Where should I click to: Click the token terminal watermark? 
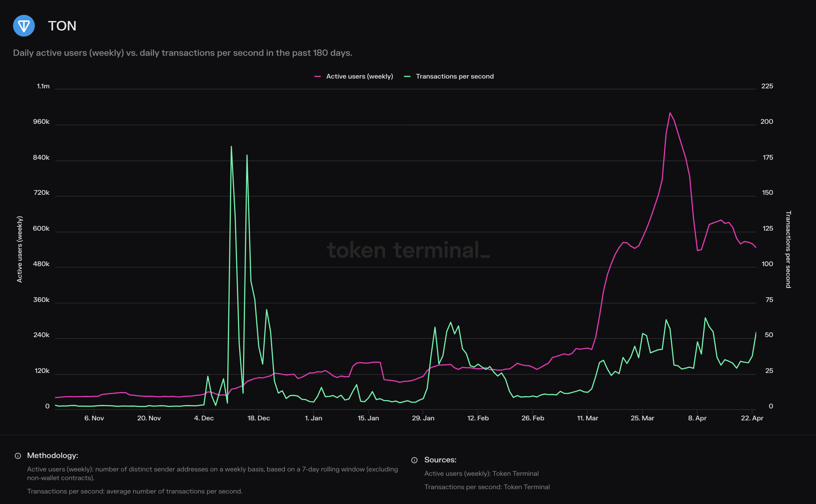pos(408,250)
